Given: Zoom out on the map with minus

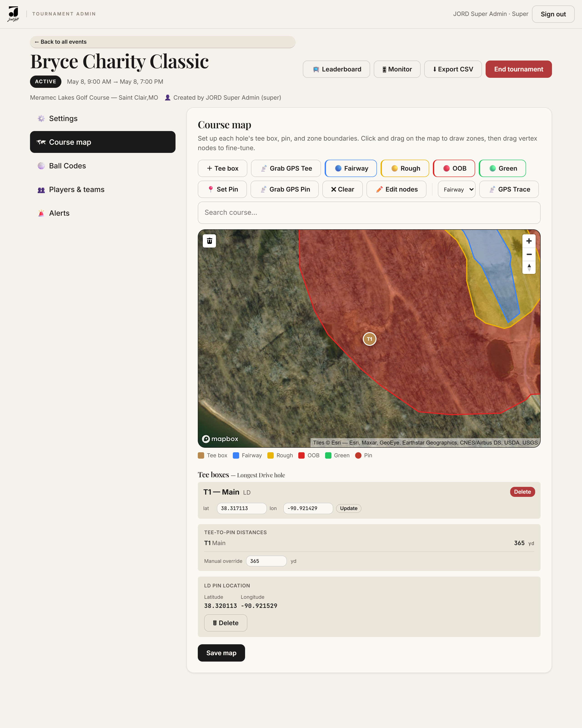Looking at the screenshot, I should point(529,254).
